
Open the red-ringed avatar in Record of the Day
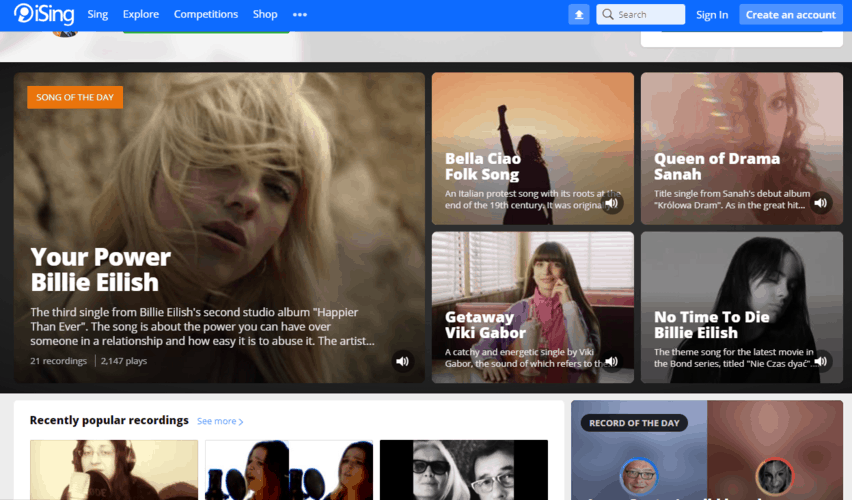point(775,476)
